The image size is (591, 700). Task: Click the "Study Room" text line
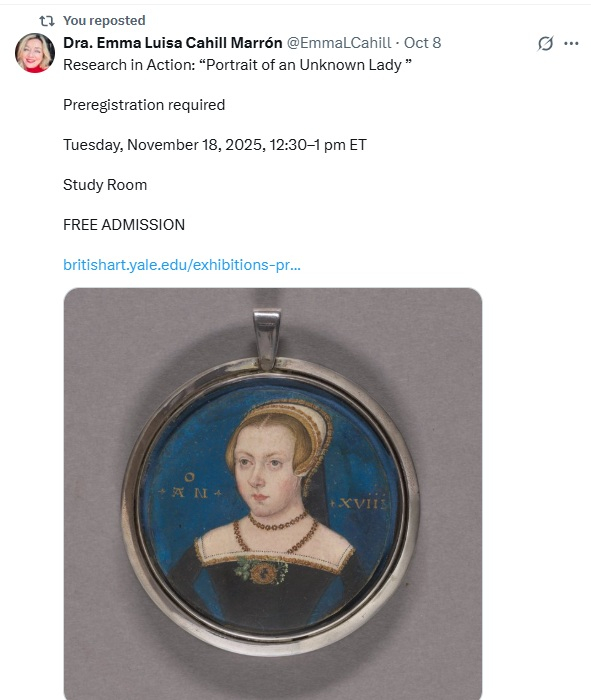point(105,185)
